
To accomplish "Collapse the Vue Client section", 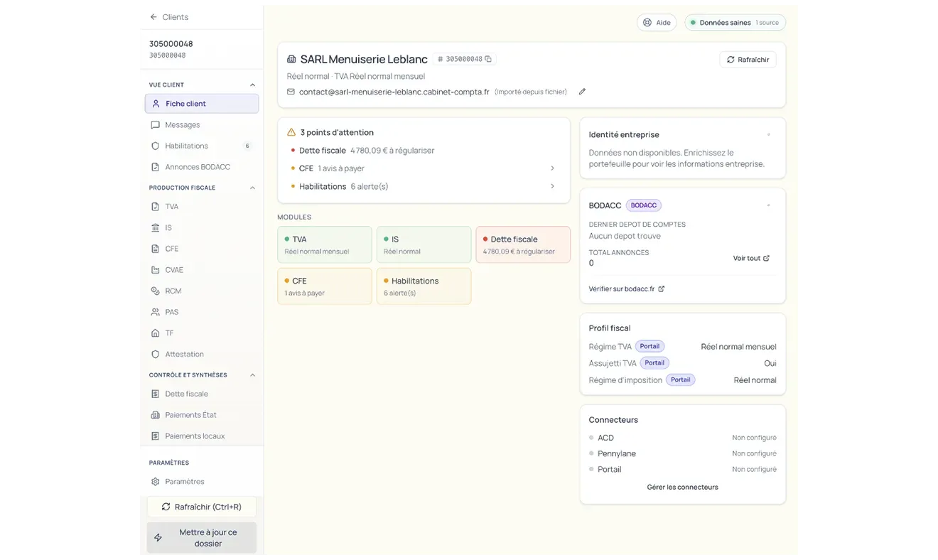I will 252,85.
